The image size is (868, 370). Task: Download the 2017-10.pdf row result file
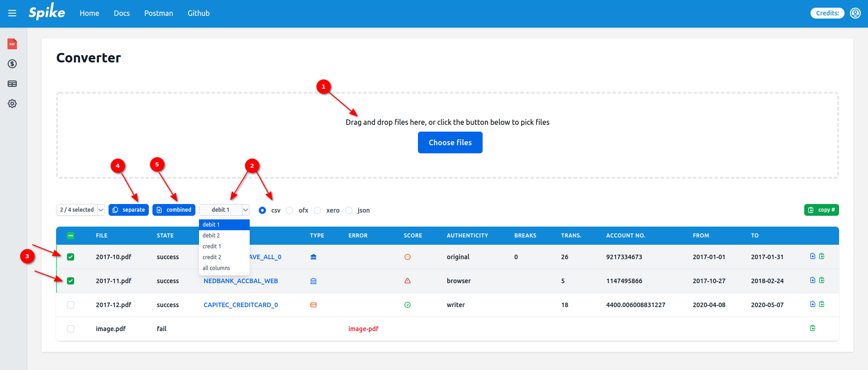(x=812, y=256)
